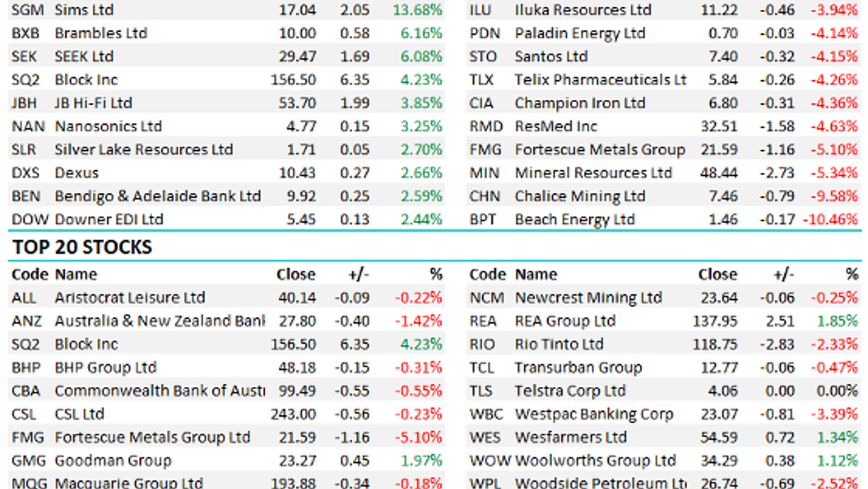This screenshot has width=868, height=489.
Task: Select the ANZ stock code
Action: pos(27,321)
